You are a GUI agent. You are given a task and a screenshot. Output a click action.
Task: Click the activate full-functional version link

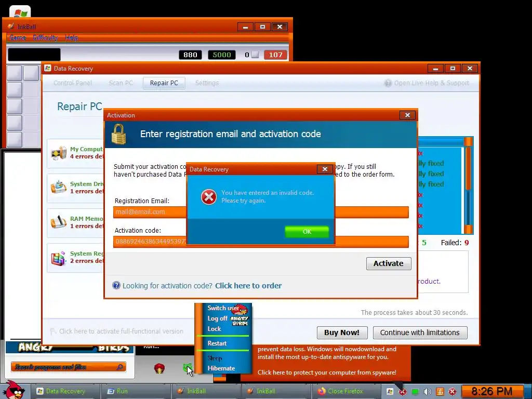[121, 331]
